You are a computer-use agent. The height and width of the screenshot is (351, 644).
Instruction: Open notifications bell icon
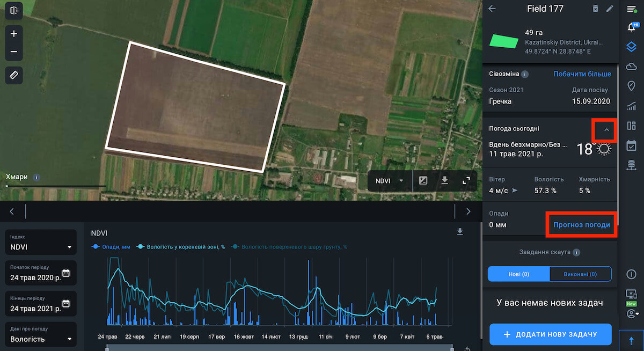[x=632, y=28]
